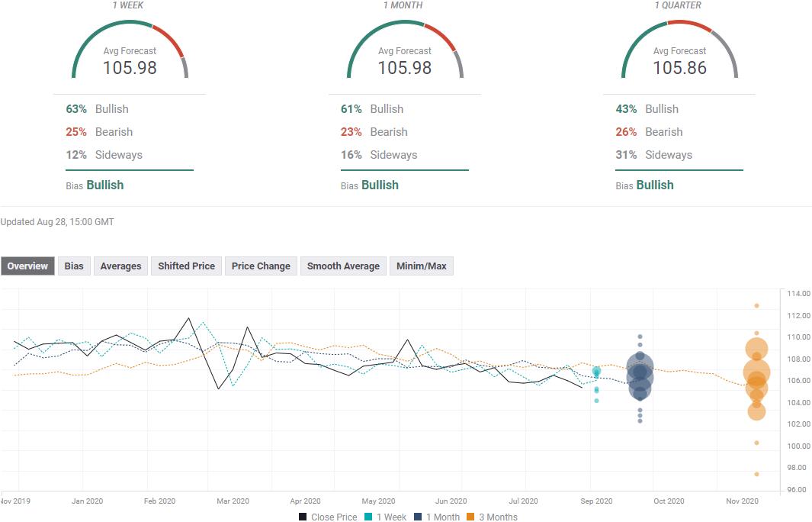Click Bias Bullish in 1 Week panel
Image resolution: width=812 pixels, height=522 pixels.
[x=95, y=185]
